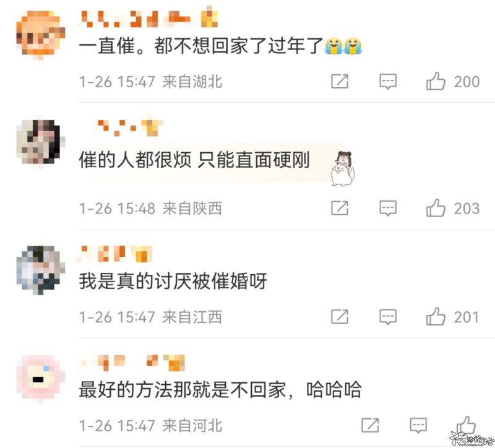Viewport: 495px width, 448px height.
Task: Share the comment from 陕西
Action: [340, 208]
